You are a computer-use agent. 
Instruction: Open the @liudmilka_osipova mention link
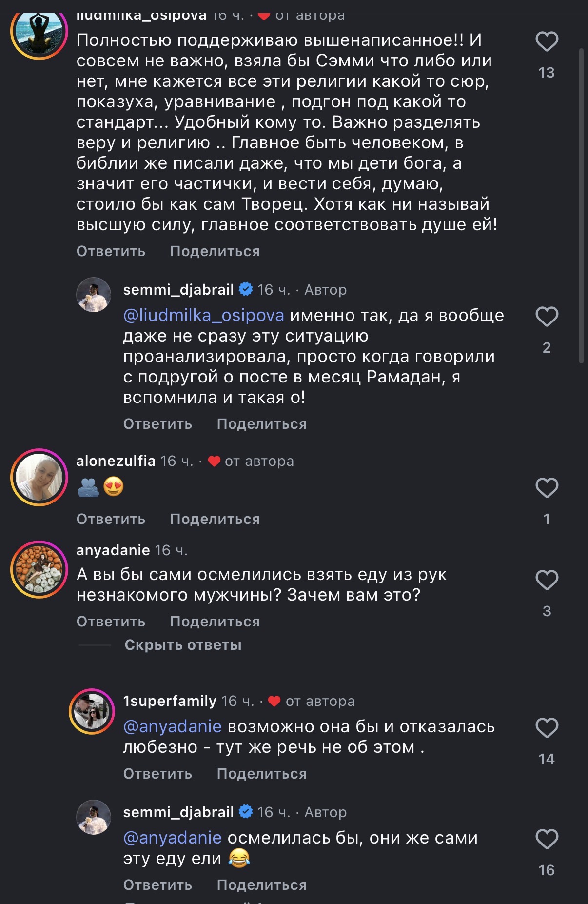[203, 316]
